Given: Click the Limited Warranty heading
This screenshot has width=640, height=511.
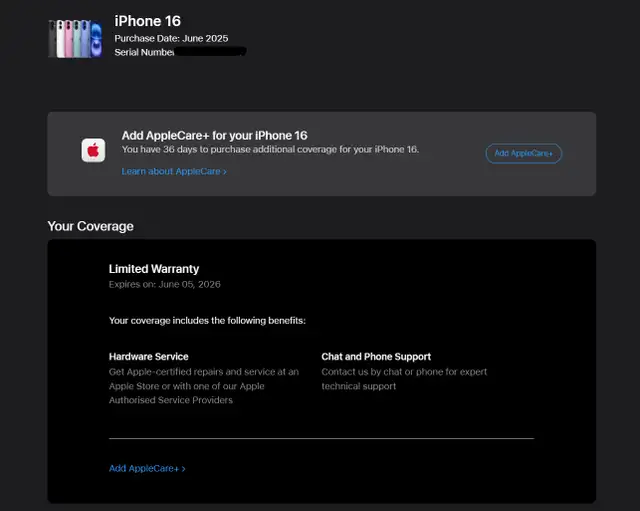Looking at the screenshot, I should 154,269.
